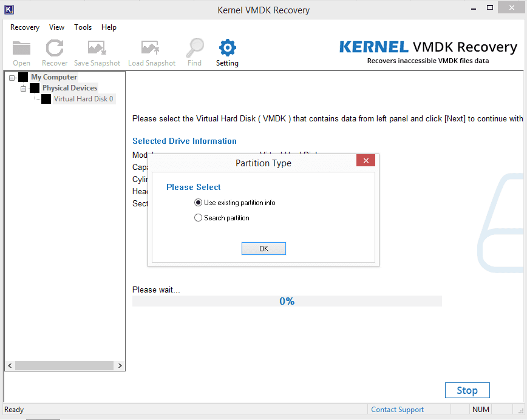Viewport: 527px width, 420px height.
Task: Click the Please Select heading in dialog
Action: pyautogui.click(x=194, y=187)
